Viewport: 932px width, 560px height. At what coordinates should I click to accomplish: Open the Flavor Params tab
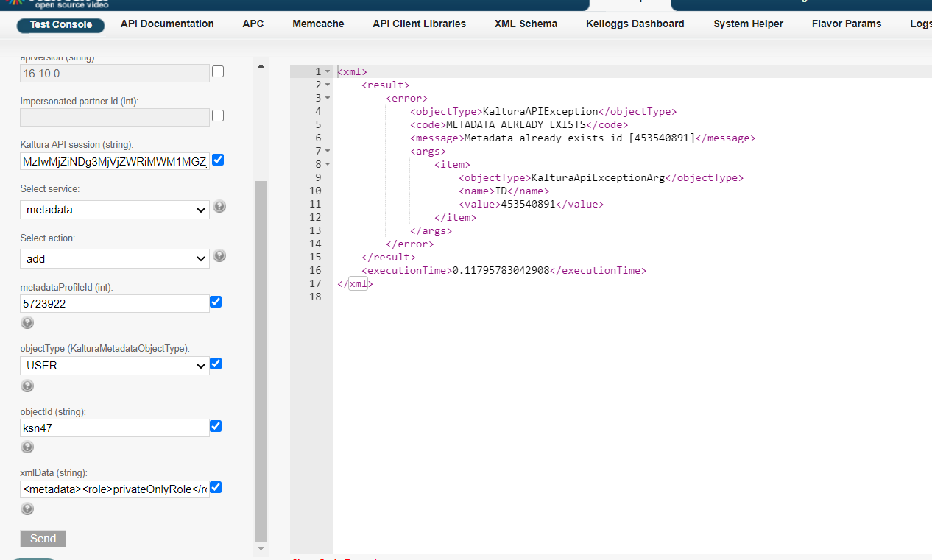(847, 24)
